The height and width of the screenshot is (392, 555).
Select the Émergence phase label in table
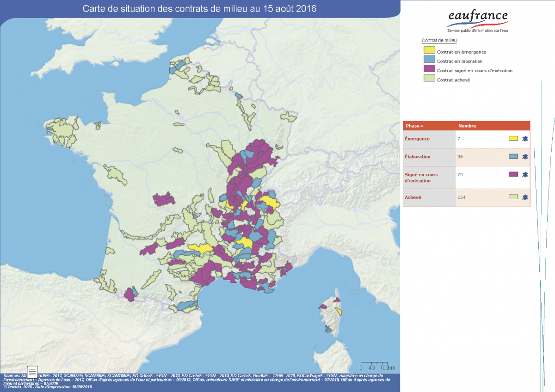pos(417,139)
